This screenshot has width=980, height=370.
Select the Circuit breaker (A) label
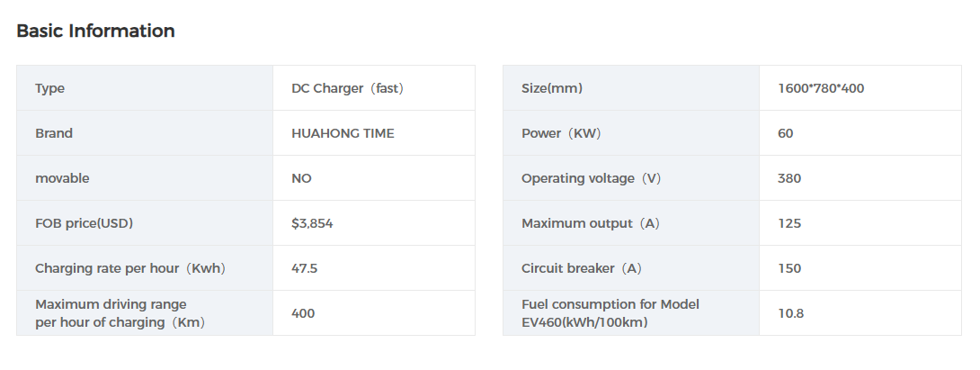tap(581, 268)
